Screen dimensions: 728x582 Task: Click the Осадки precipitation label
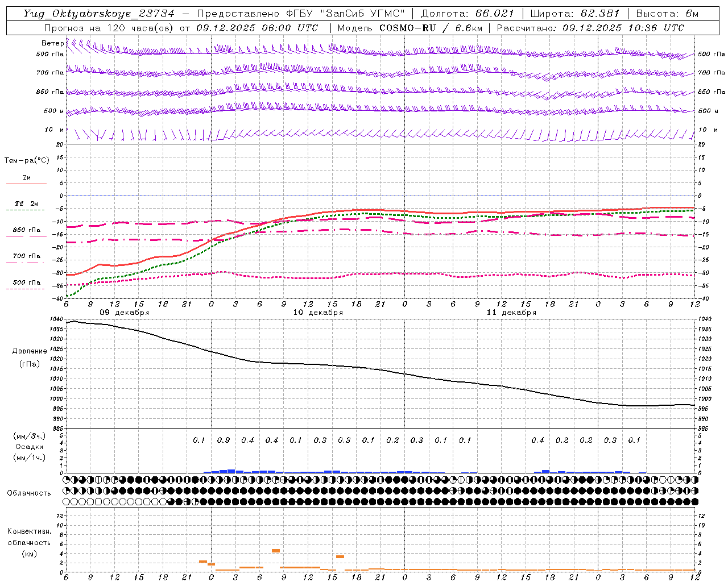point(29,447)
